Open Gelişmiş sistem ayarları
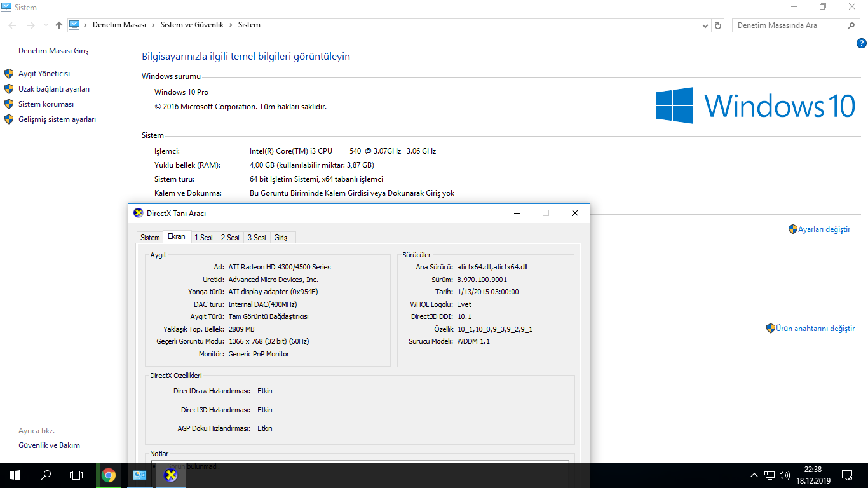 pos(57,119)
